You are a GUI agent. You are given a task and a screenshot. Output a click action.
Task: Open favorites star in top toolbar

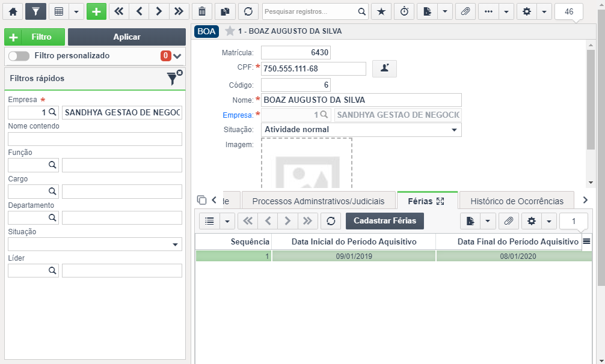(x=381, y=11)
